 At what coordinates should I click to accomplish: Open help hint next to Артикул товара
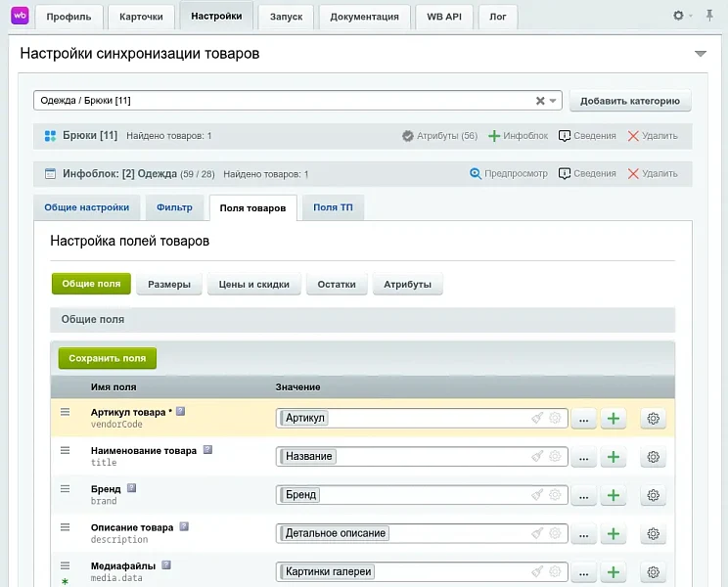pyautogui.click(x=181, y=411)
